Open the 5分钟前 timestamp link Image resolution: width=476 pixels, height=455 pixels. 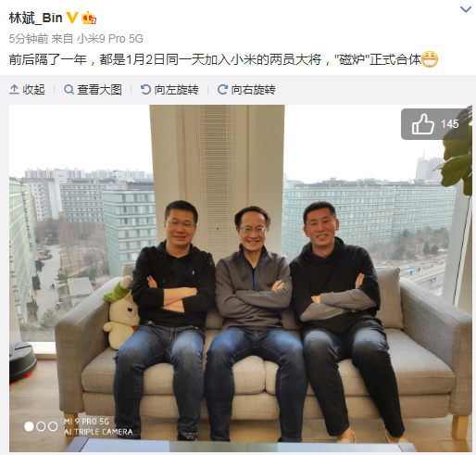[x=29, y=39]
